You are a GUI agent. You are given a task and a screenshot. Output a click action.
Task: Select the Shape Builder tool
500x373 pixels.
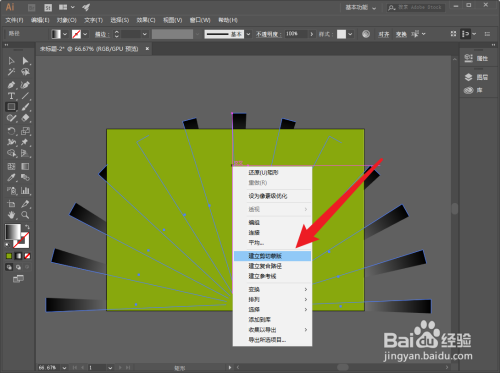(11, 153)
